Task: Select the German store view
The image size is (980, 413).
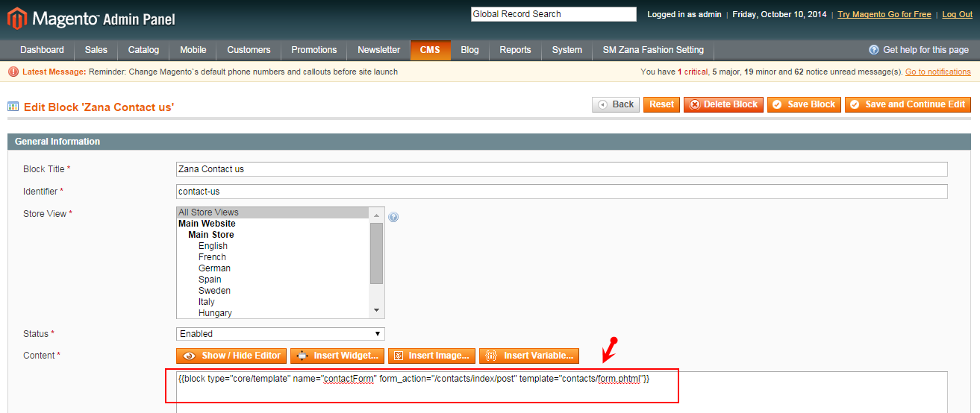Action: coord(273,268)
